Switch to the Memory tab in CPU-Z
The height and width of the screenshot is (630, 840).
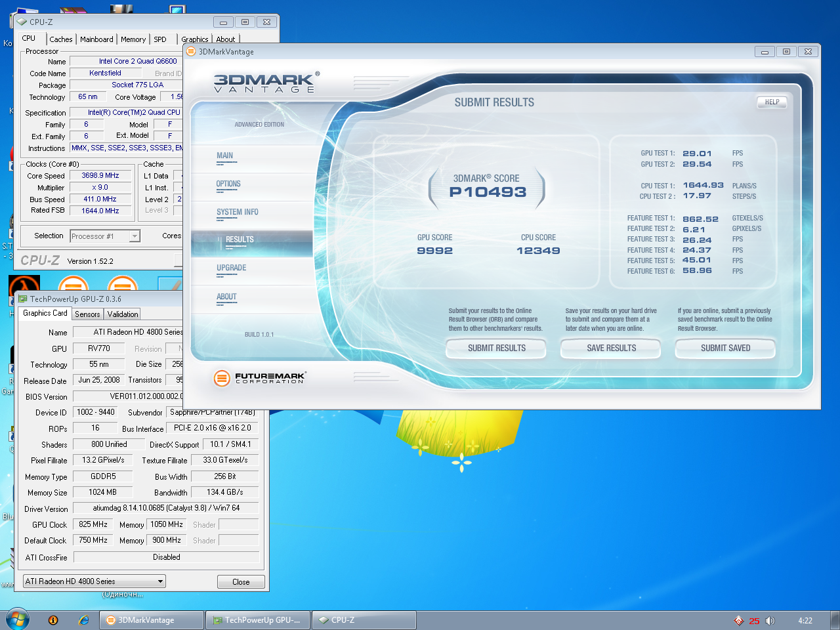133,39
